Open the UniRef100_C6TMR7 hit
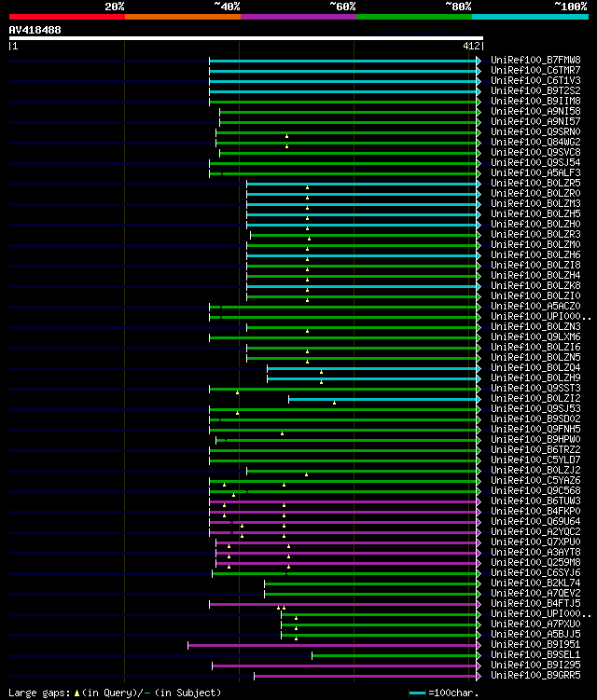 pyautogui.click(x=535, y=70)
